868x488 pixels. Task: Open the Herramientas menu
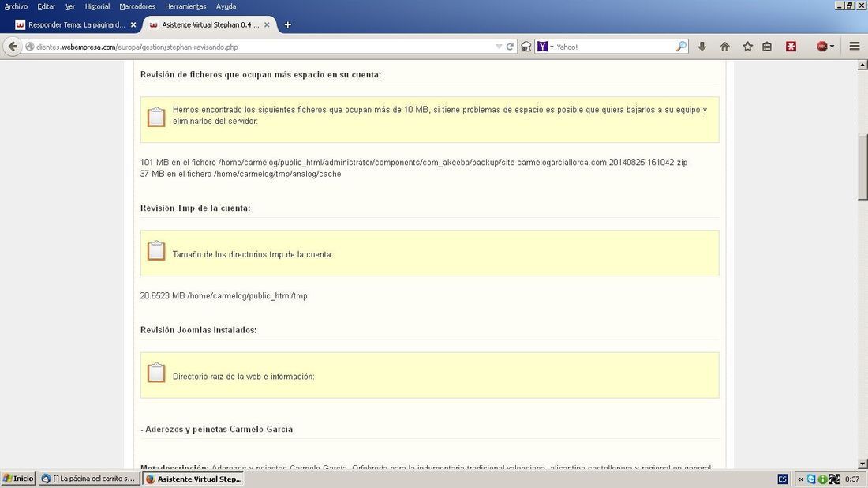185,6
